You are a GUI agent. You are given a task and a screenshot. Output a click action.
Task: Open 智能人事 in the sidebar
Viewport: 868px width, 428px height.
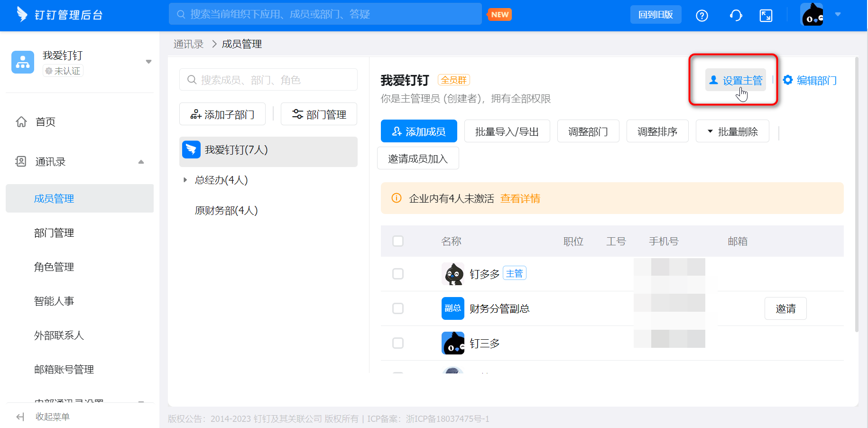click(54, 301)
